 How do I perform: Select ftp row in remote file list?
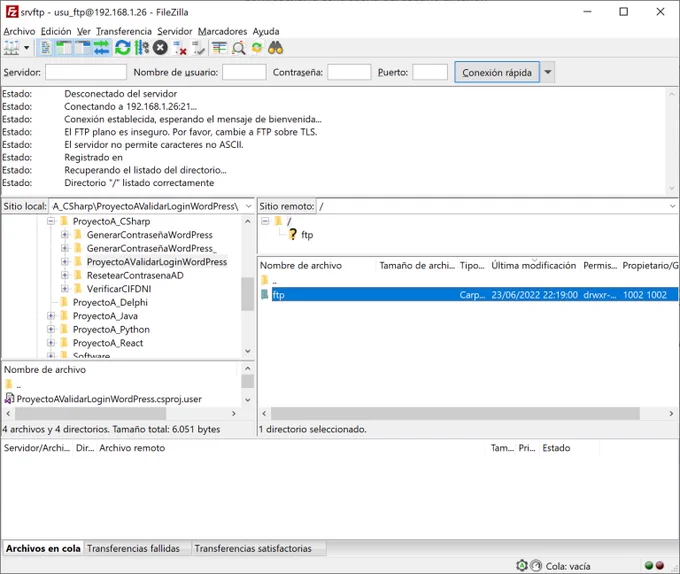pyautogui.click(x=469, y=295)
